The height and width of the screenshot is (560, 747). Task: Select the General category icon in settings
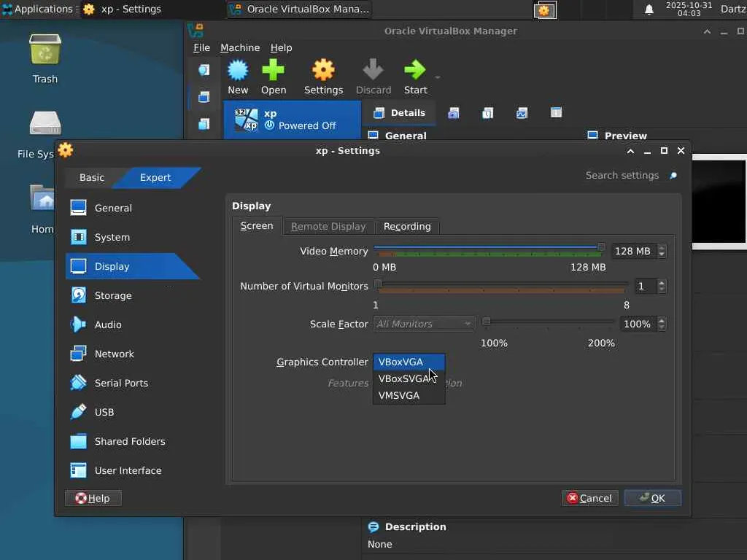tap(78, 208)
